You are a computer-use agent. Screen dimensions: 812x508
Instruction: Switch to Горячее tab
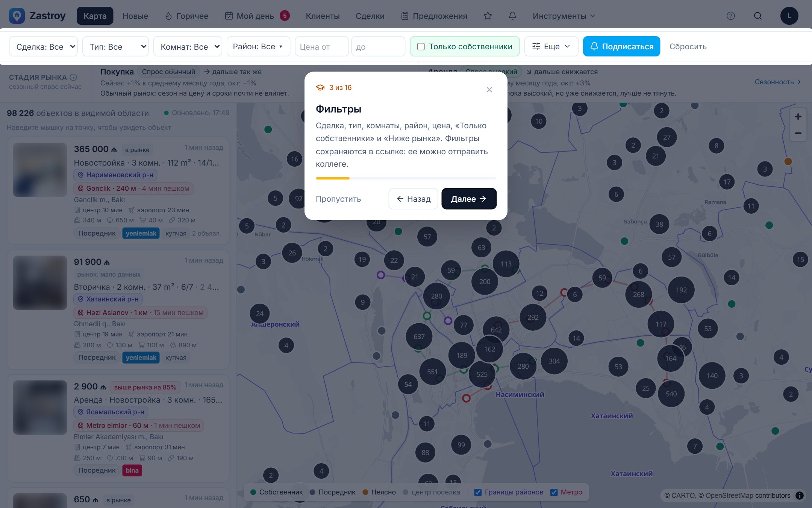[x=187, y=16]
